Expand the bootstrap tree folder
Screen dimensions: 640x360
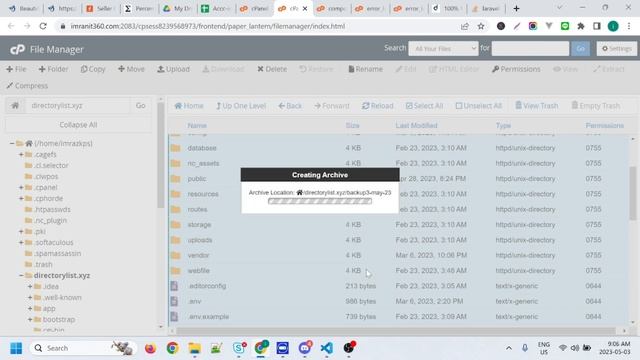(x=30, y=320)
